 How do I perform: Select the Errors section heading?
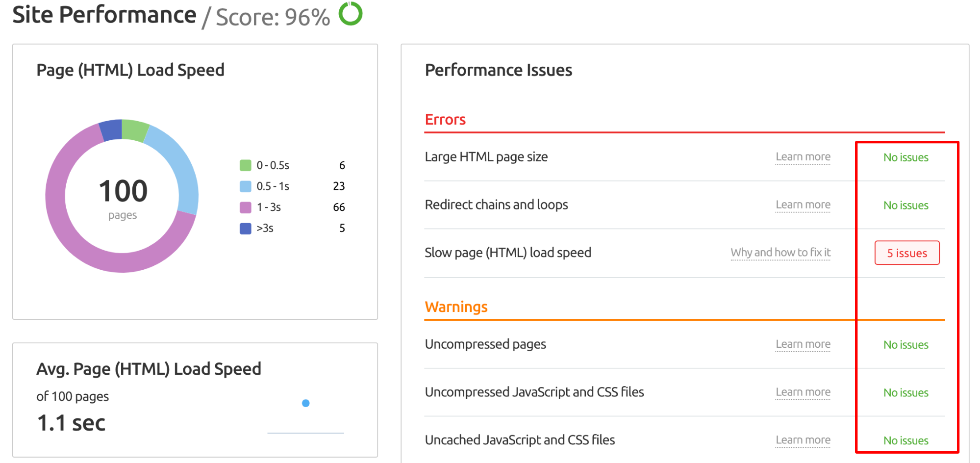click(x=445, y=119)
